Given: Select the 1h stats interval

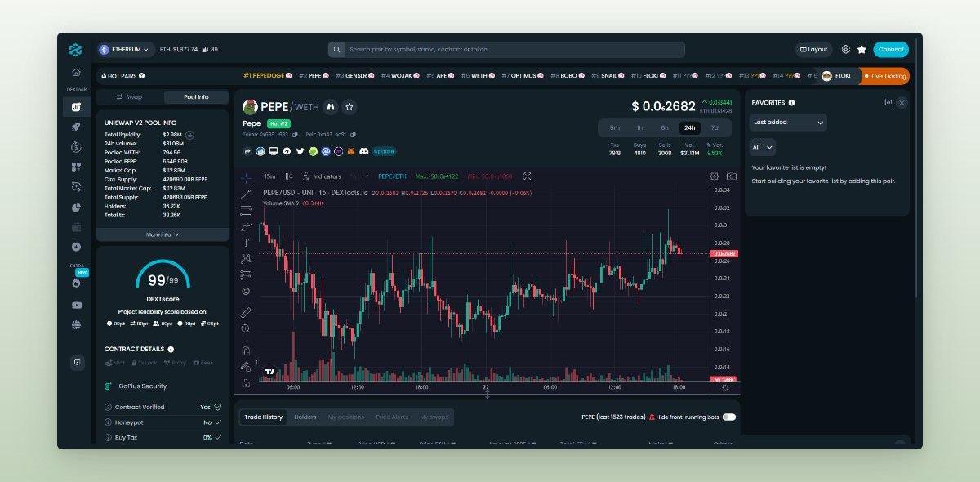Looking at the screenshot, I should coord(640,128).
